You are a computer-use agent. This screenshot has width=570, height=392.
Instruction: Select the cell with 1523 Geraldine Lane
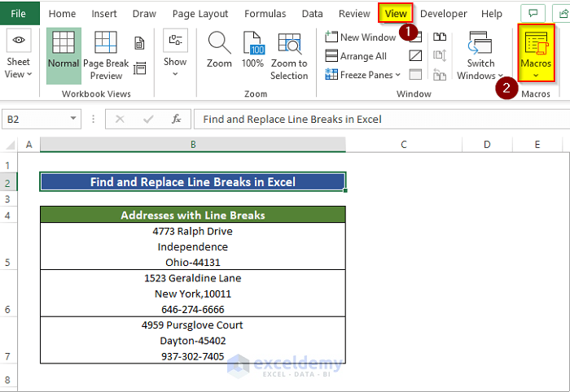pyautogui.click(x=193, y=294)
